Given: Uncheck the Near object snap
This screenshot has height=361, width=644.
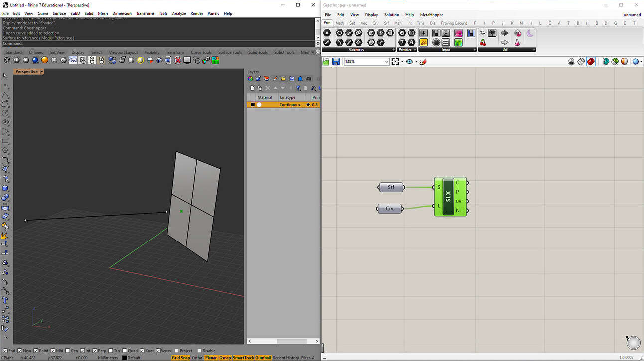Looking at the screenshot, I should pyautogui.click(x=20, y=351).
